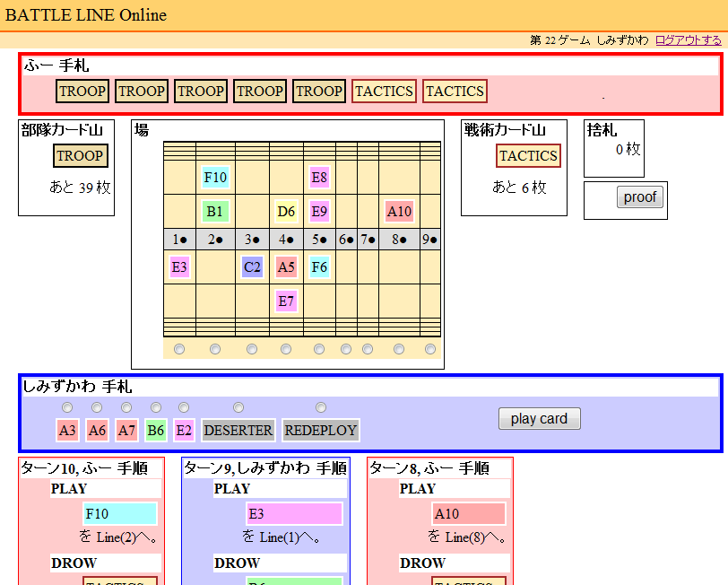Click the DESERTER tactics card in hand
The height and width of the screenshot is (585, 728).
[x=238, y=431]
